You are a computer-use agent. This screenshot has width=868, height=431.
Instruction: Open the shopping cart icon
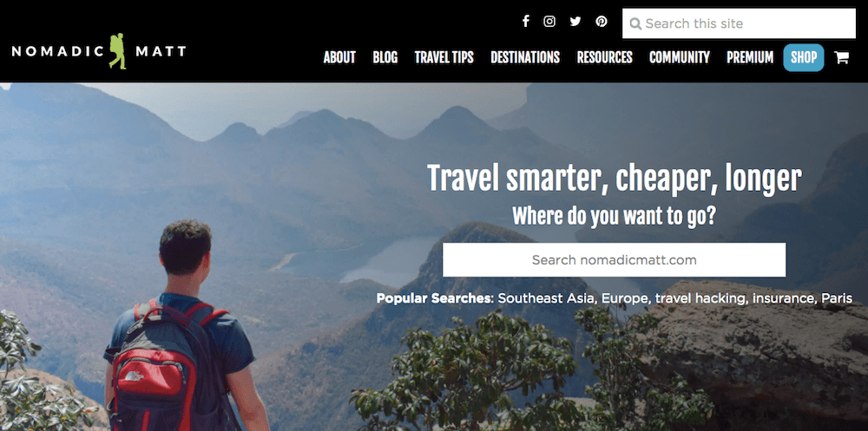coord(841,57)
